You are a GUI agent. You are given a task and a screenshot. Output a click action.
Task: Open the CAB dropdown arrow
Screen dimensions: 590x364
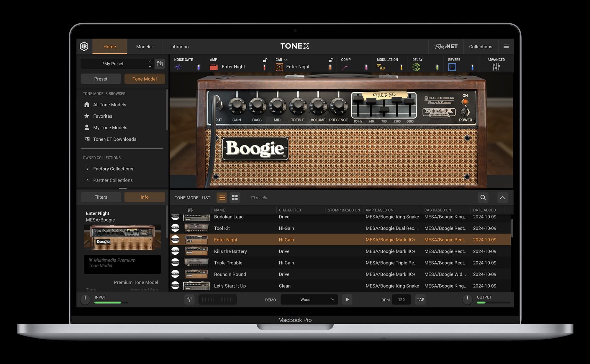click(x=286, y=59)
